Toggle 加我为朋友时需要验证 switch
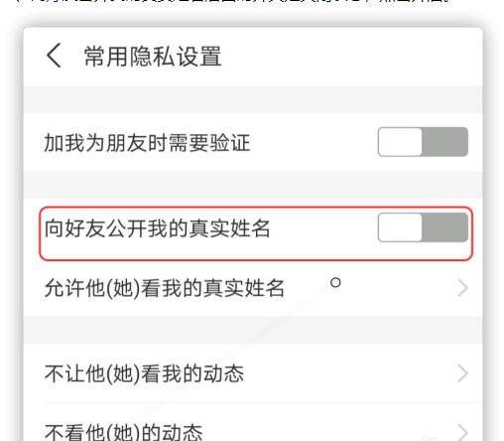504x441 pixels. point(423,142)
